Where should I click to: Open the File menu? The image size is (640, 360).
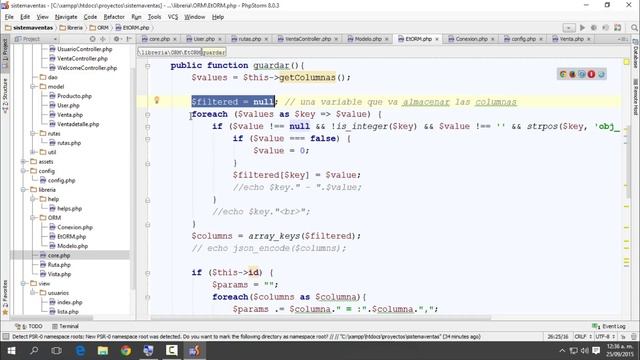(9, 17)
